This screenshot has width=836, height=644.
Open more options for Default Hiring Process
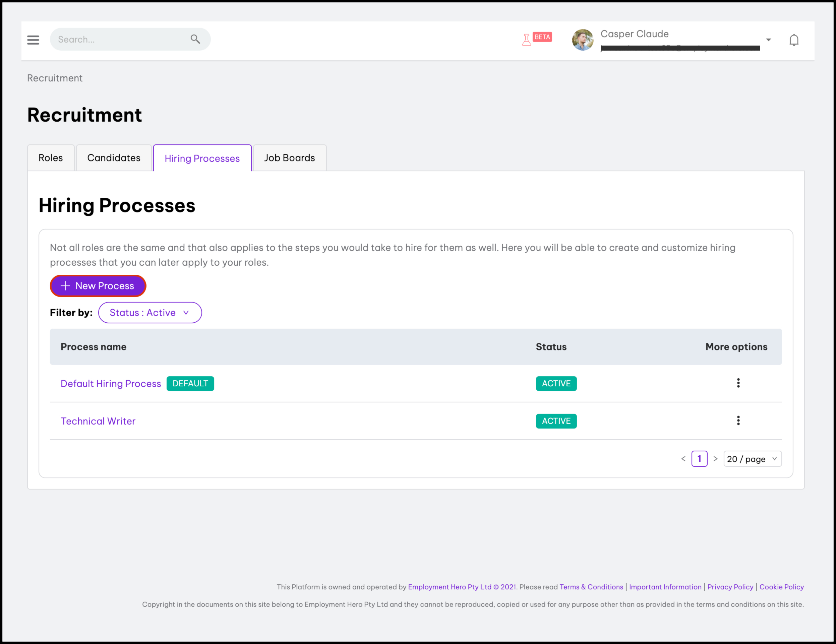(738, 383)
